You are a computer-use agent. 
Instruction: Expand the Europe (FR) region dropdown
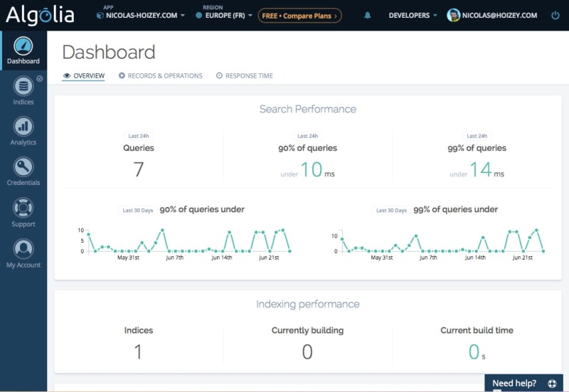point(224,15)
